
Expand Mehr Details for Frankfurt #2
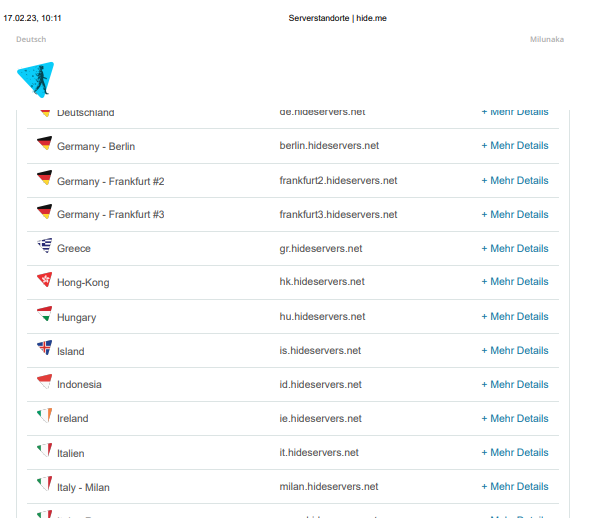[x=515, y=181]
